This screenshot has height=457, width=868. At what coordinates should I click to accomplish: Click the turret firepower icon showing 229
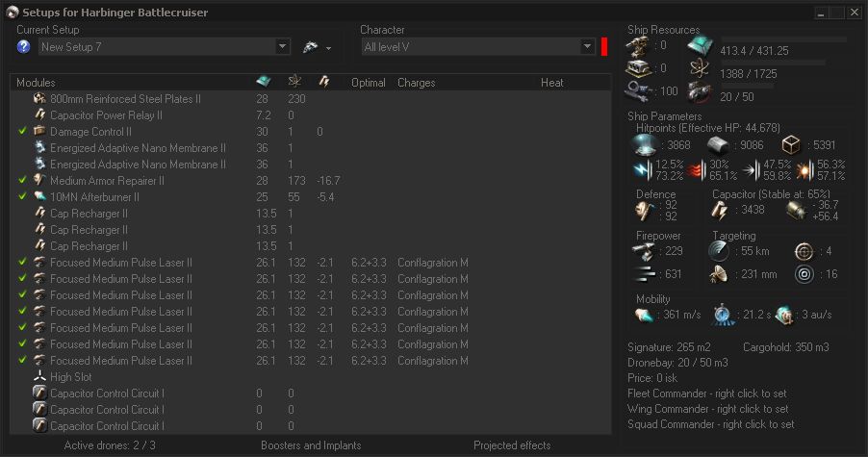[x=644, y=252]
